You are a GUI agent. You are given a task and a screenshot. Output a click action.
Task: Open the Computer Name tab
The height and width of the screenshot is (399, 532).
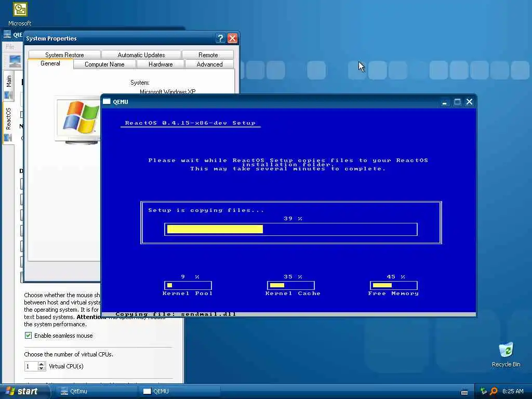tap(104, 64)
